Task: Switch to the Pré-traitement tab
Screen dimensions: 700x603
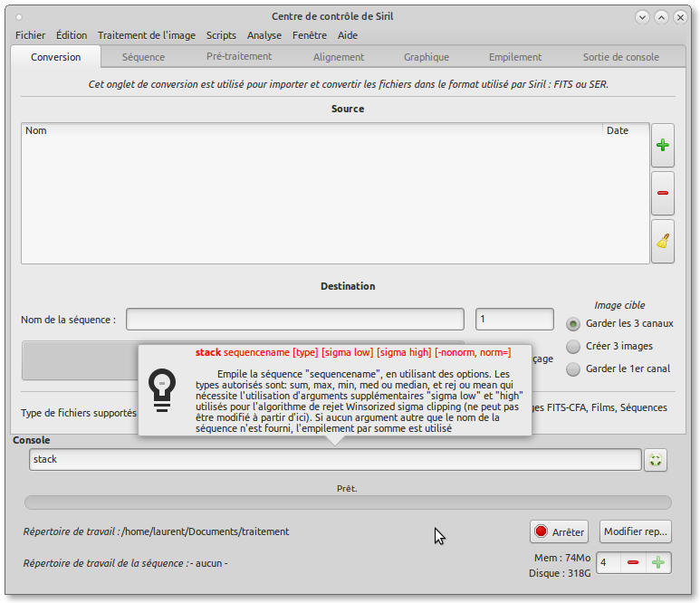Action: tap(239, 56)
